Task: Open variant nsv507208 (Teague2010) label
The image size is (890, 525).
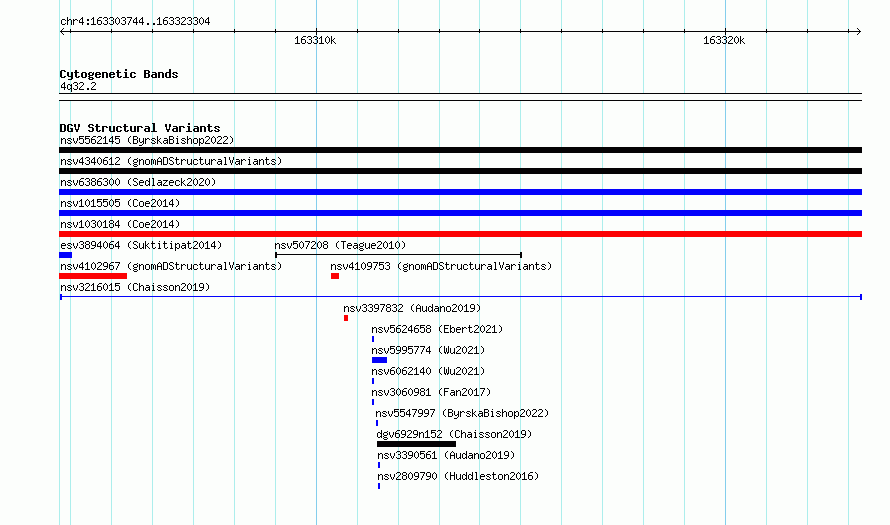Action: [x=340, y=246]
